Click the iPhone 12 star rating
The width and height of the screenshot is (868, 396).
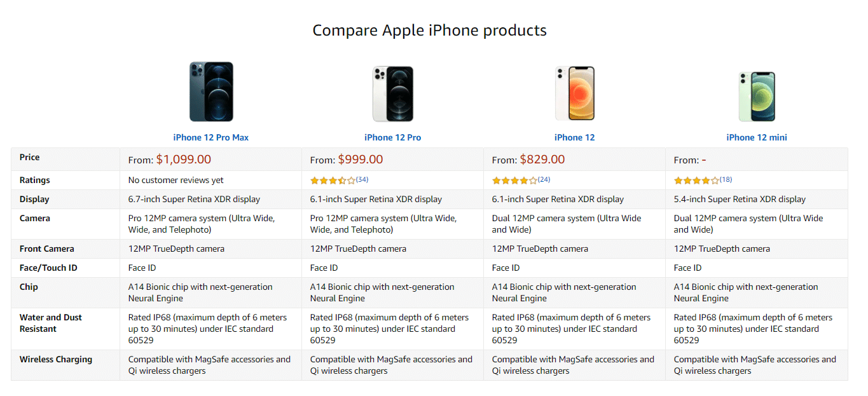514,181
